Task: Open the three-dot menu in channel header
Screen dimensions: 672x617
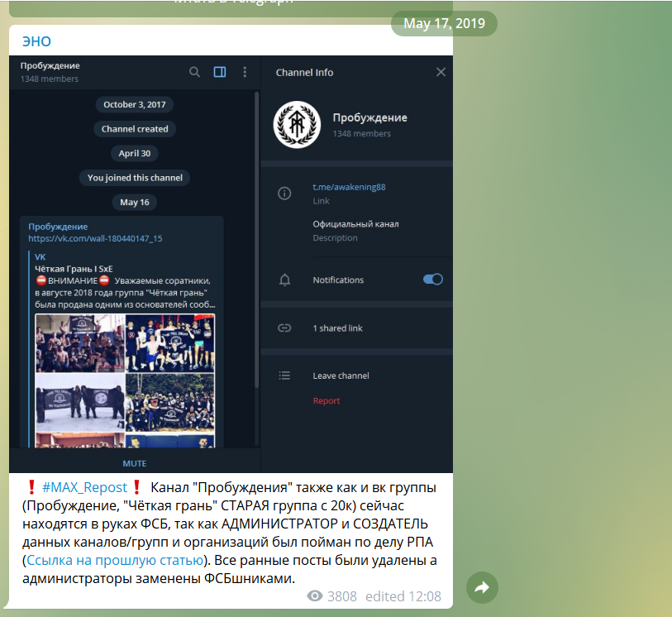Action: [x=245, y=72]
